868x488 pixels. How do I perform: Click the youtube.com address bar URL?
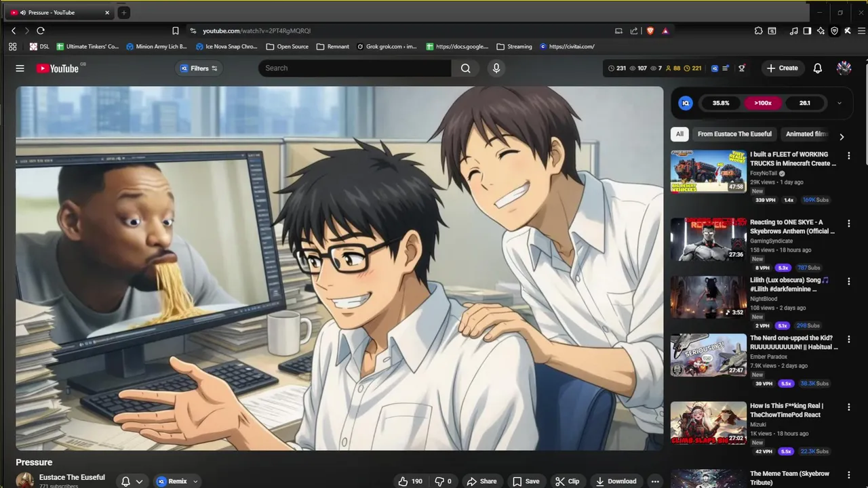(256, 30)
